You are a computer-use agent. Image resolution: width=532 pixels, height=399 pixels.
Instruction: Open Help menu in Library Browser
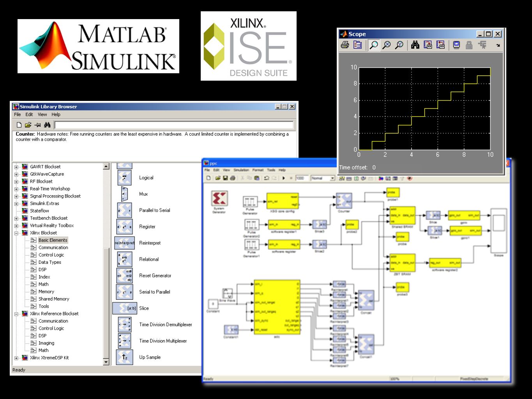(56, 115)
